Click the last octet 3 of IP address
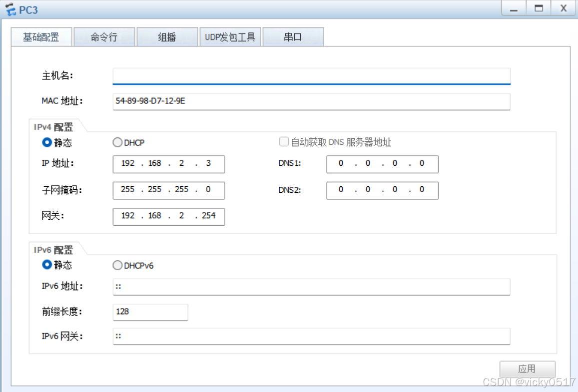Image resolution: width=578 pixels, height=392 pixels. point(209,163)
